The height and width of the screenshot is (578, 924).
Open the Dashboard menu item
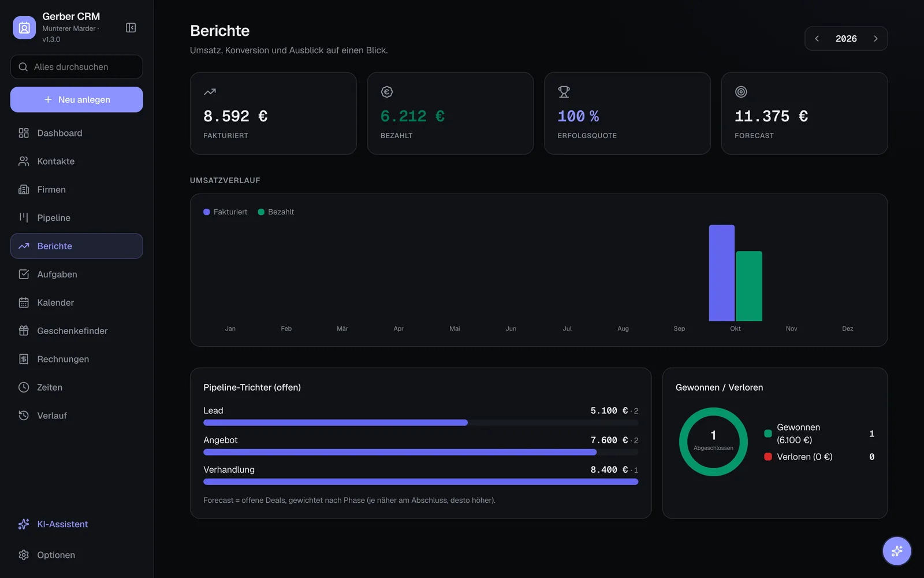tap(76, 133)
